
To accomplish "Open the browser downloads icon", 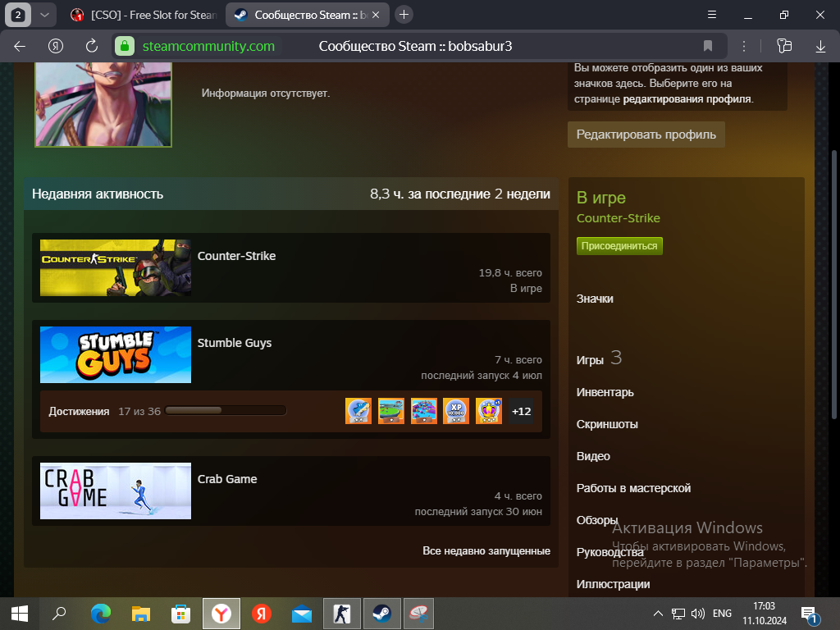I will coord(820,46).
